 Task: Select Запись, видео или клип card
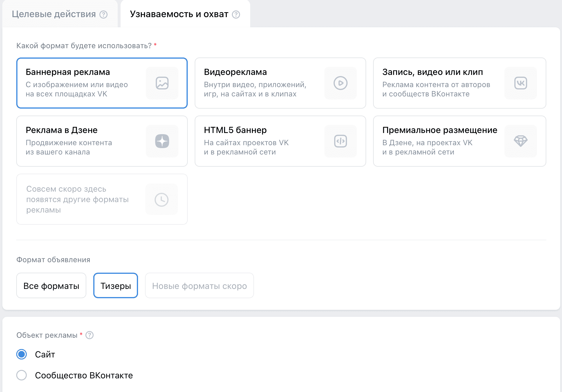pyautogui.click(x=459, y=83)
